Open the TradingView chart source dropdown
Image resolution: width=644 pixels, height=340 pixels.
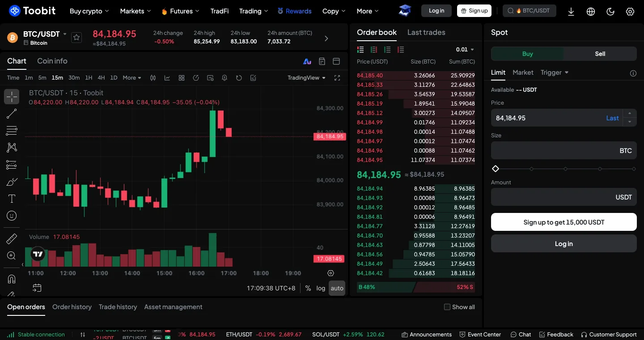(x=306, y=78)
